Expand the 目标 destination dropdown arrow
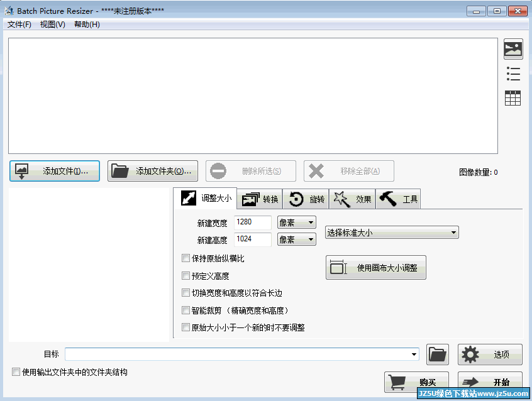The width and height of the screenshot is (532, 401). coord(414,354)
